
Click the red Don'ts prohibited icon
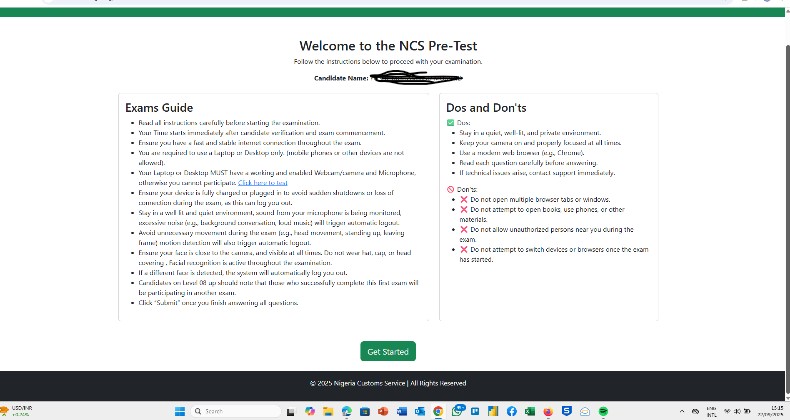click(450, 189)
